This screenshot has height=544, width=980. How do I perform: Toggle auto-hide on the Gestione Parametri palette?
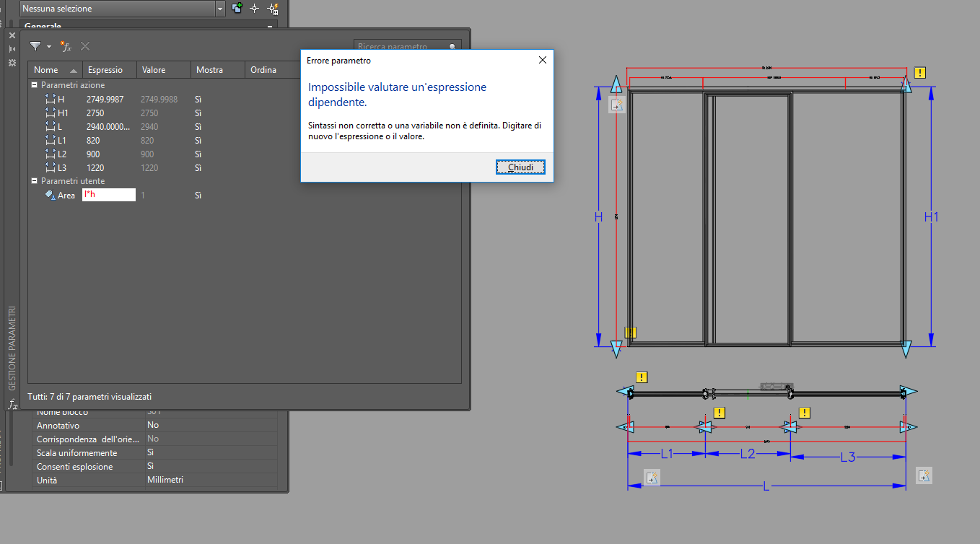[11, 48]
